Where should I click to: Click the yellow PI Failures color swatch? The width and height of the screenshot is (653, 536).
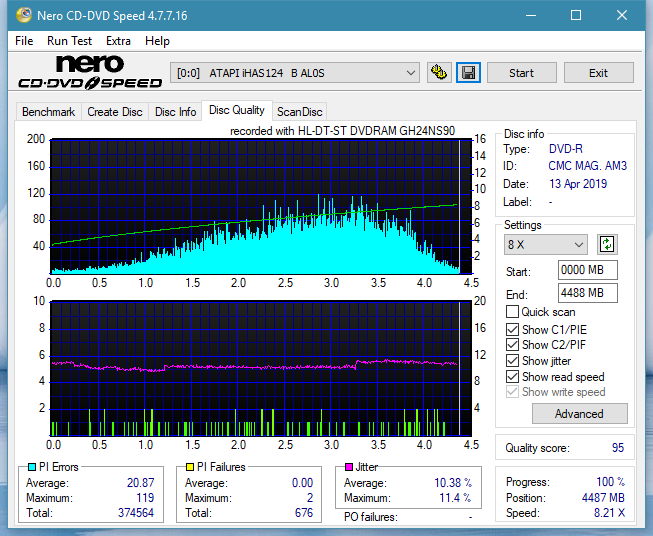point(190,467)
